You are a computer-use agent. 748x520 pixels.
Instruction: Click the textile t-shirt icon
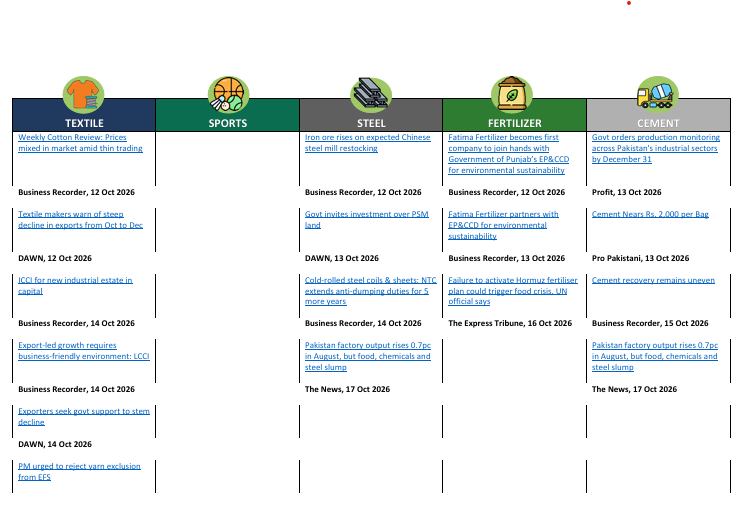[x=83, y=94]
